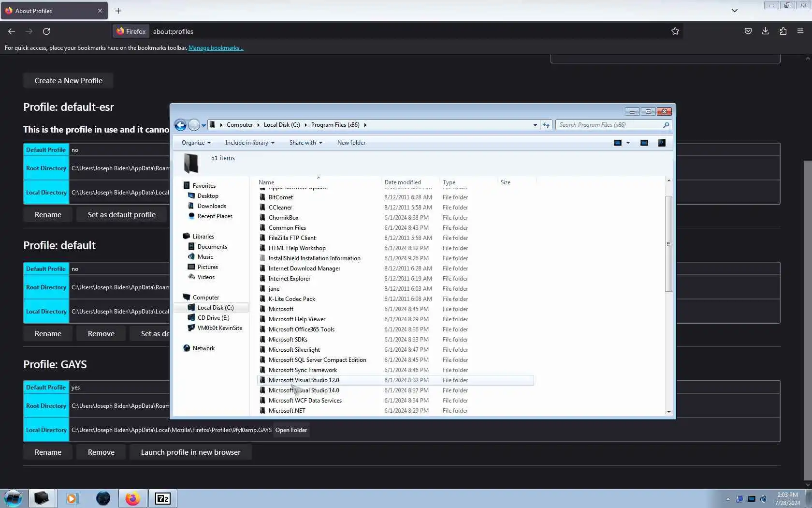Viewport: 812px width, 508px height.
Task: Click New folder in Explorer toolbar
Action: (351, 143)
